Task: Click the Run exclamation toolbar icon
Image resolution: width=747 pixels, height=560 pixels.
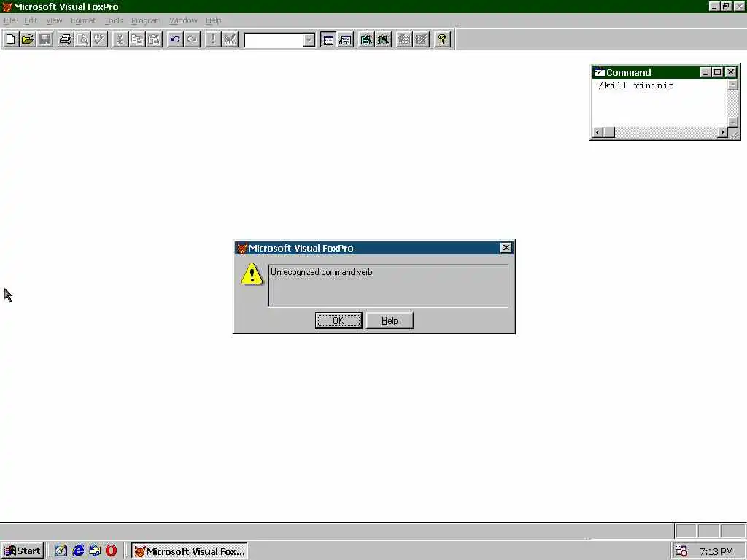Action: [x=212, y=39]
